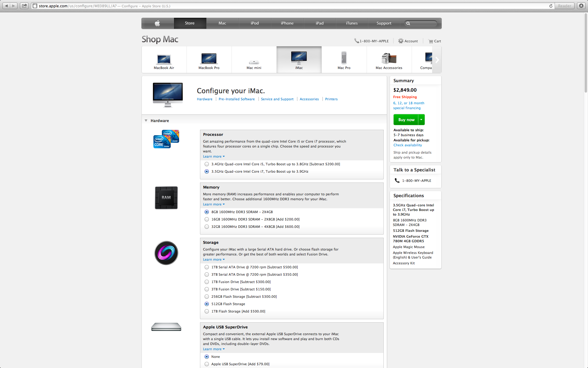
Task: Click the RAM chip icon
Action: pos(166,198)
